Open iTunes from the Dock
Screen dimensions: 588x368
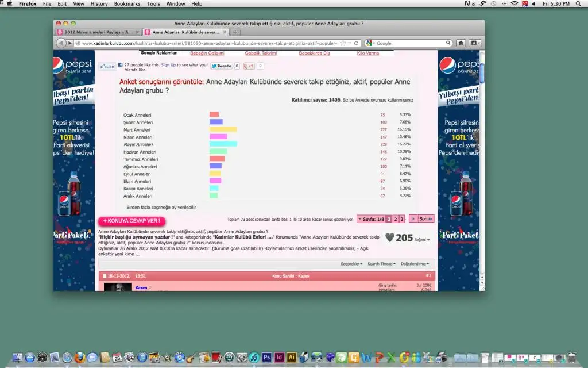pyautogui.click(x=142, y=358)
